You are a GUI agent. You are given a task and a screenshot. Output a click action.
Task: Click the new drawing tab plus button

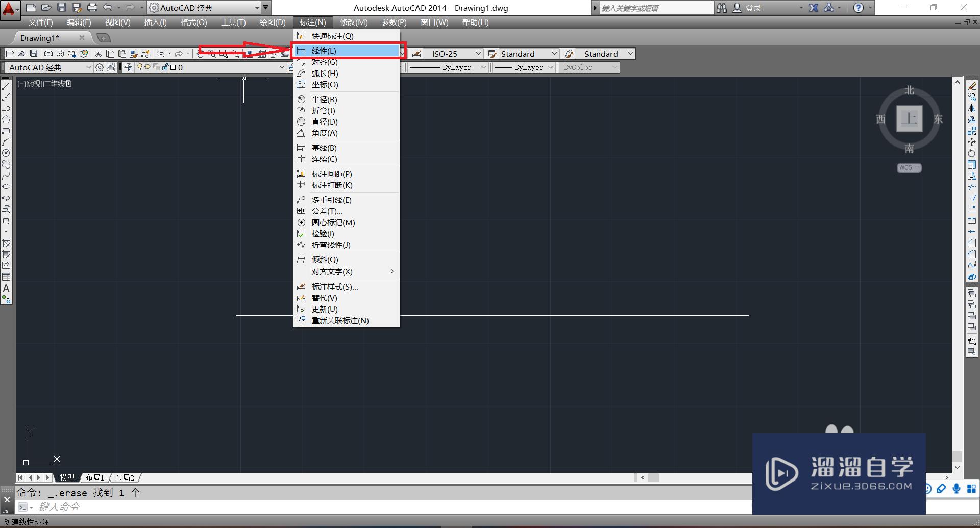coord(103,38)
